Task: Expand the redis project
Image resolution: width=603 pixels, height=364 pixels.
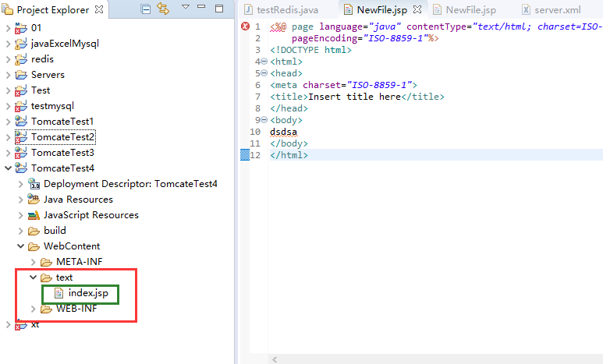Action: click(x=8, y=58)
